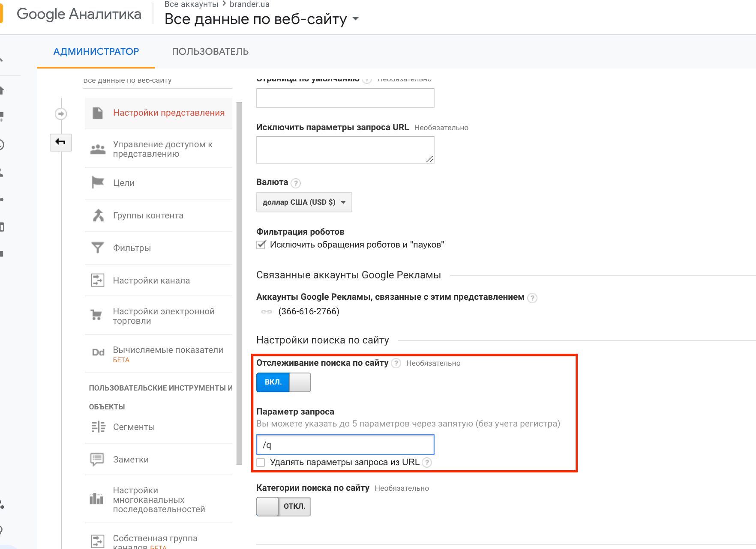Click help icon beside Отслеживание поиска по сайту

(396, 364)
